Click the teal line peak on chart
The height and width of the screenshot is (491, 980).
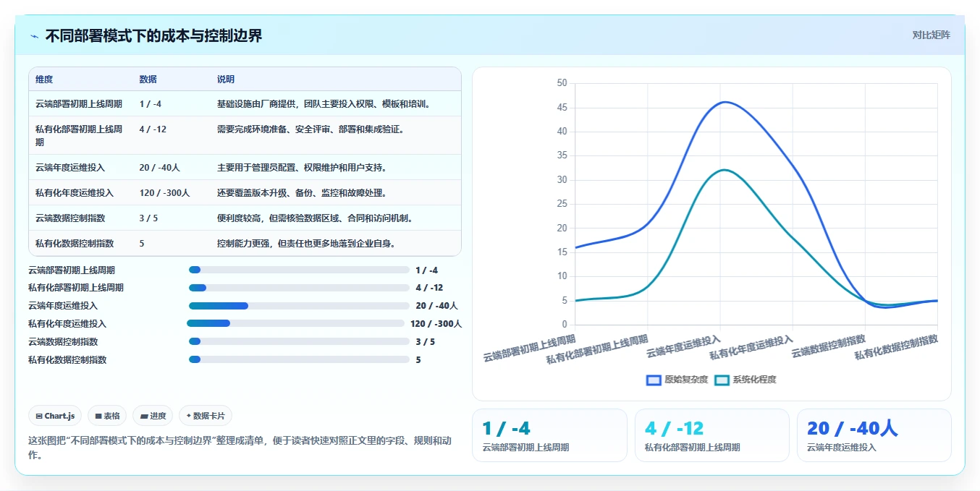pos(724,170)
